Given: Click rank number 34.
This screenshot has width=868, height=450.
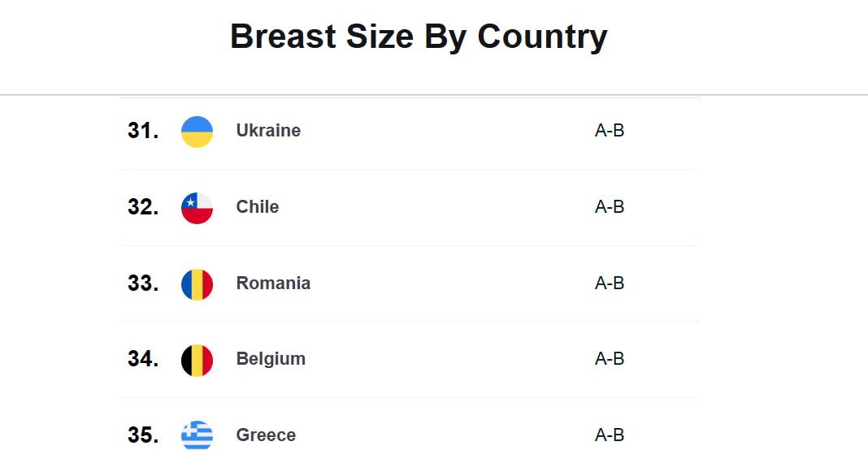Looking at the screenshot, I should [x=143, y=359].
